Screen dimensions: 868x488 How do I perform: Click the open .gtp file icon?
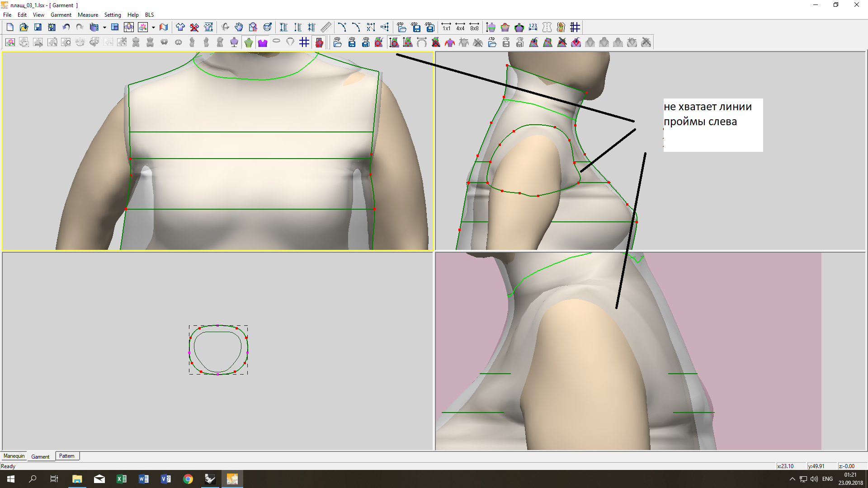click(401, 27)
